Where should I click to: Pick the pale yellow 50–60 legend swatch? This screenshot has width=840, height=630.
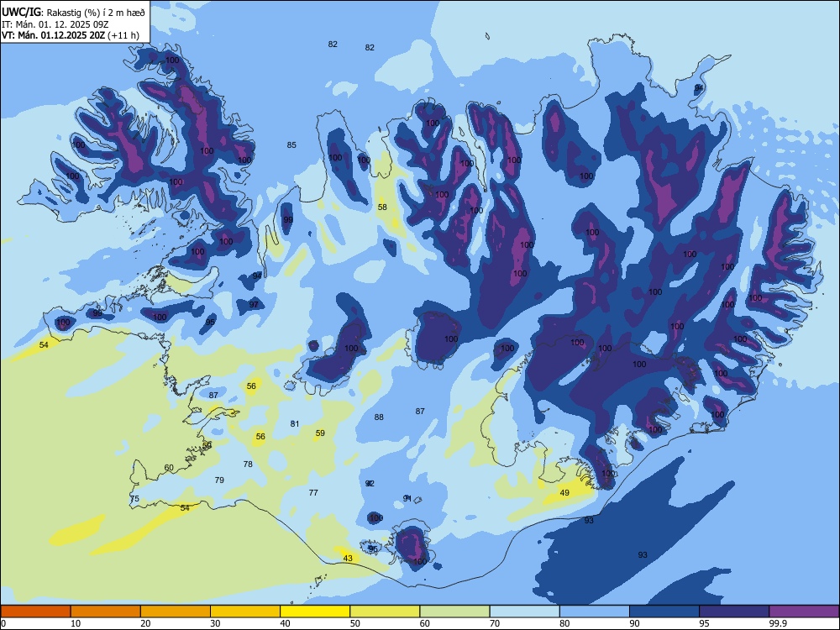point(385,612)
